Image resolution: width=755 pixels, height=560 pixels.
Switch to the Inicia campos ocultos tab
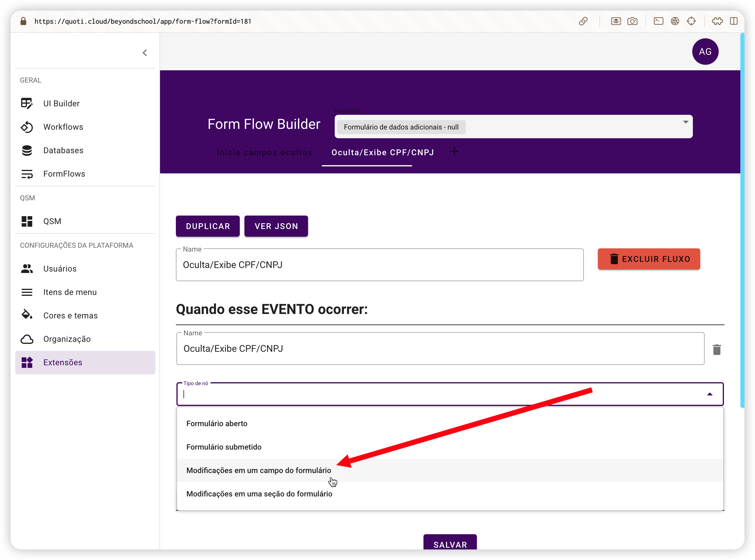pyautogui.click(x=264, y=153)
